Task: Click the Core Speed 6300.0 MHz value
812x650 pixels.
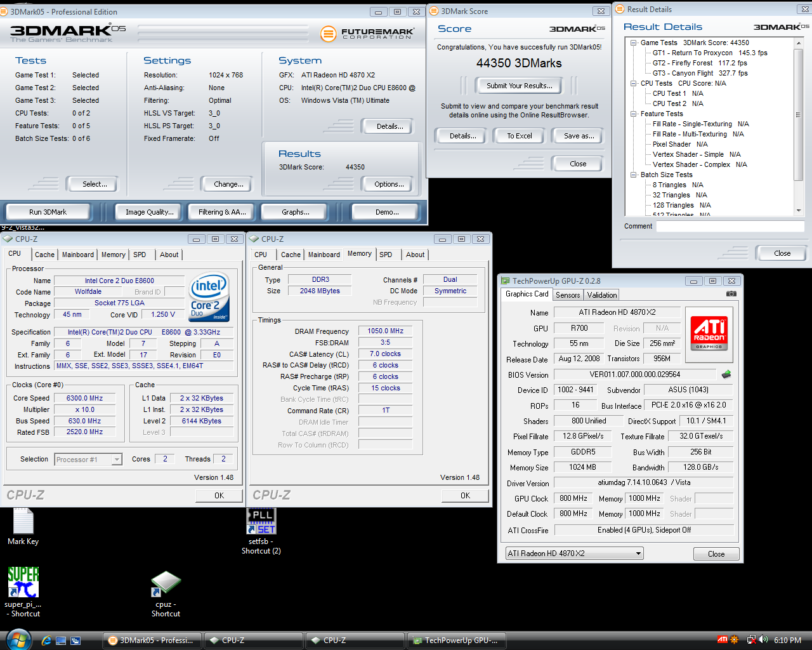Action: tap(84, 398)
